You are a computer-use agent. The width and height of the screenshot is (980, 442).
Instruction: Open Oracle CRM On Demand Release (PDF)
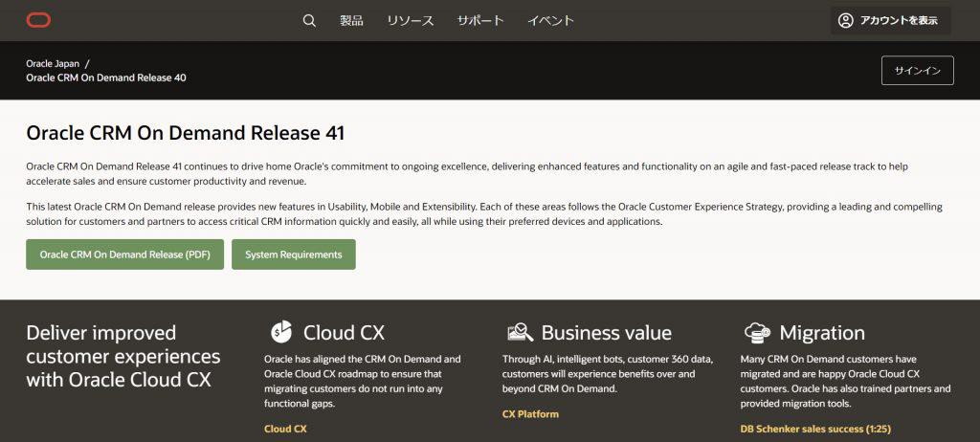coord(125,254)
